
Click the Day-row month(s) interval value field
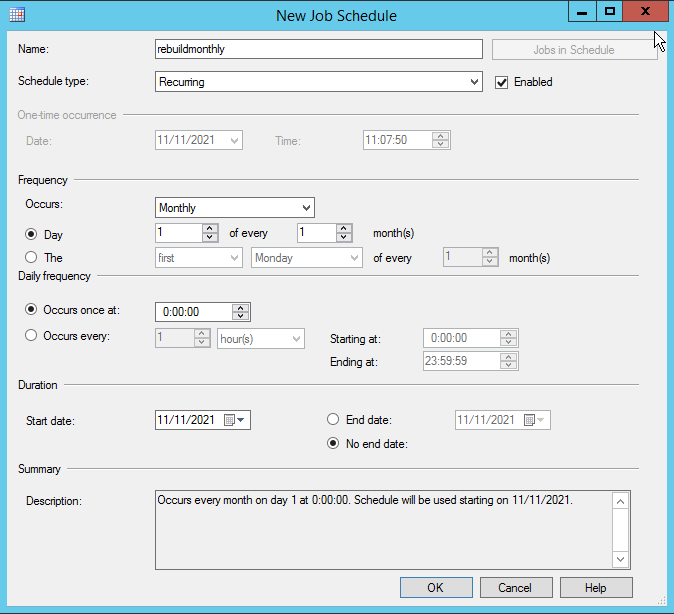coord(317,233)
